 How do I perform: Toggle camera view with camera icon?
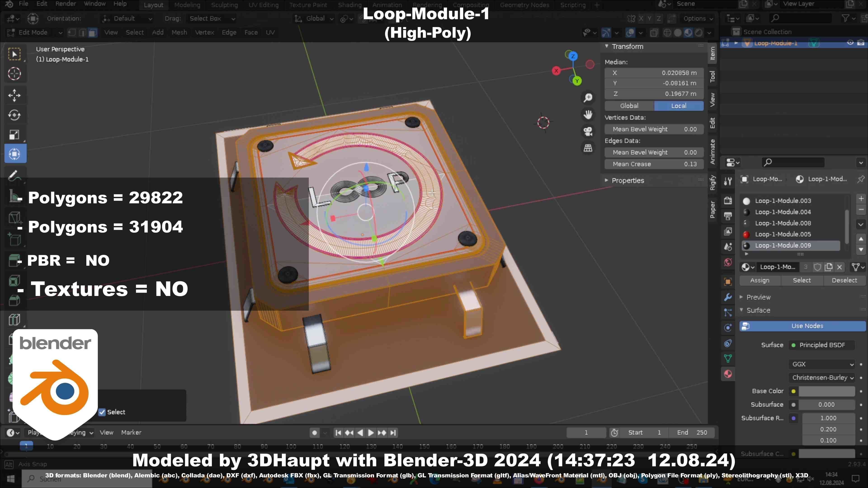pos(588,131)
